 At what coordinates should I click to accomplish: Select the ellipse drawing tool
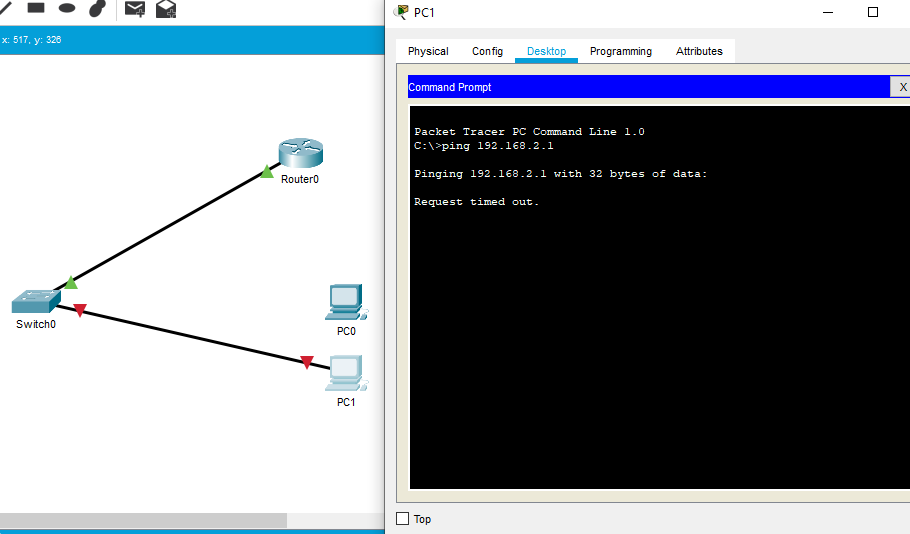tap(67, 8)
